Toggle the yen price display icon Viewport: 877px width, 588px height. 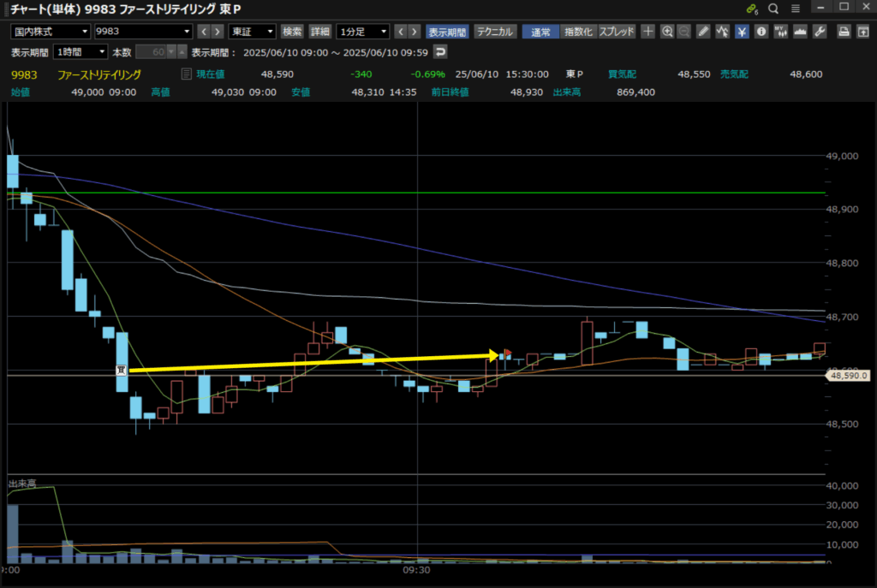[x=743, y=32]
